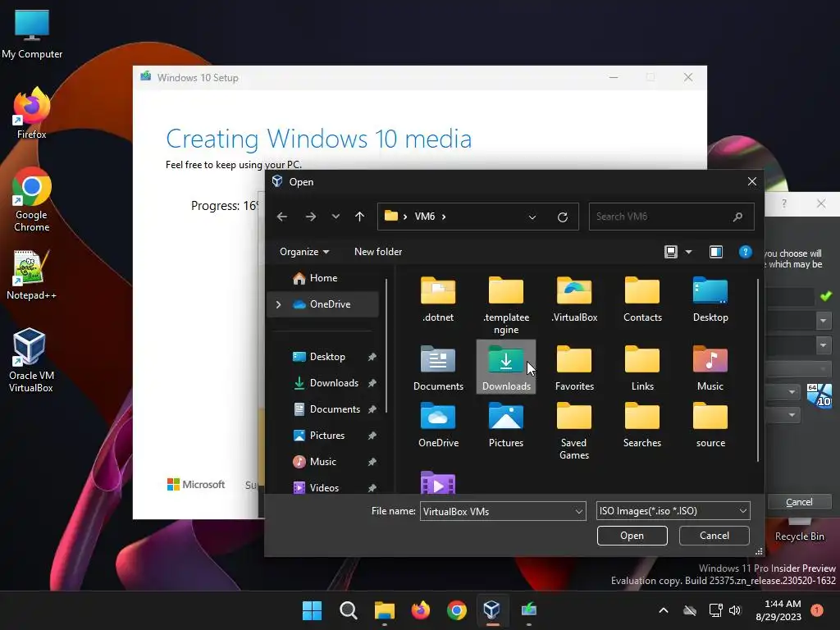This screenshot has height=630, width=840.
Task: Open Oracle VM VirtualBox desktop shortcut
Action: click(x=30, y=360)
